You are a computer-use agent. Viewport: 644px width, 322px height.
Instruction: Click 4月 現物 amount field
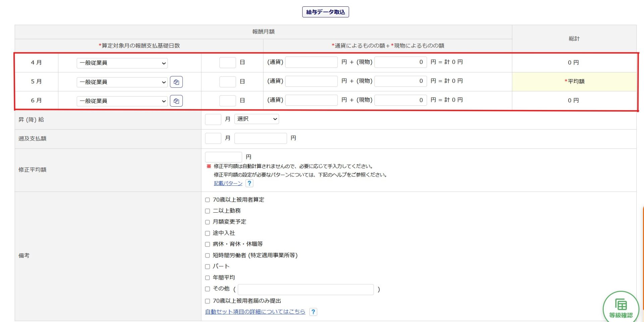(400, 62)
